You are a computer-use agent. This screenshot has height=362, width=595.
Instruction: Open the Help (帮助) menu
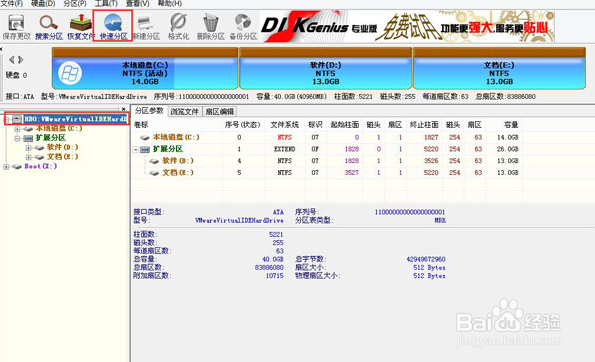(x=170, y=3)
